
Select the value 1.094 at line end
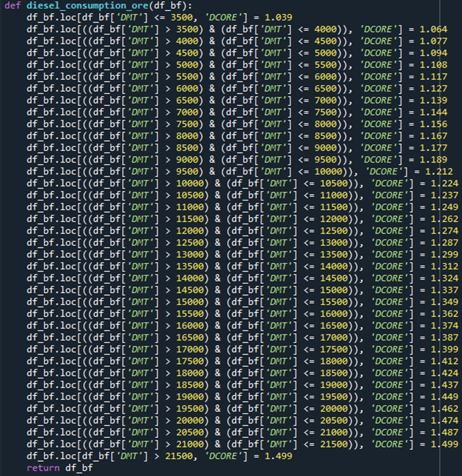tap(433, 53)
